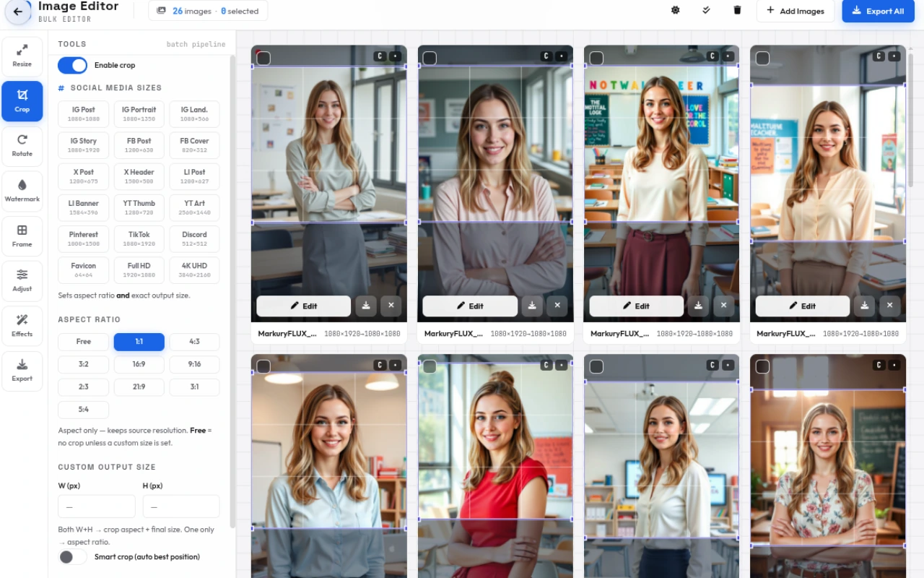
Task: Check the maroon-skirt woman image checkbox
Action: pos(596,58)
